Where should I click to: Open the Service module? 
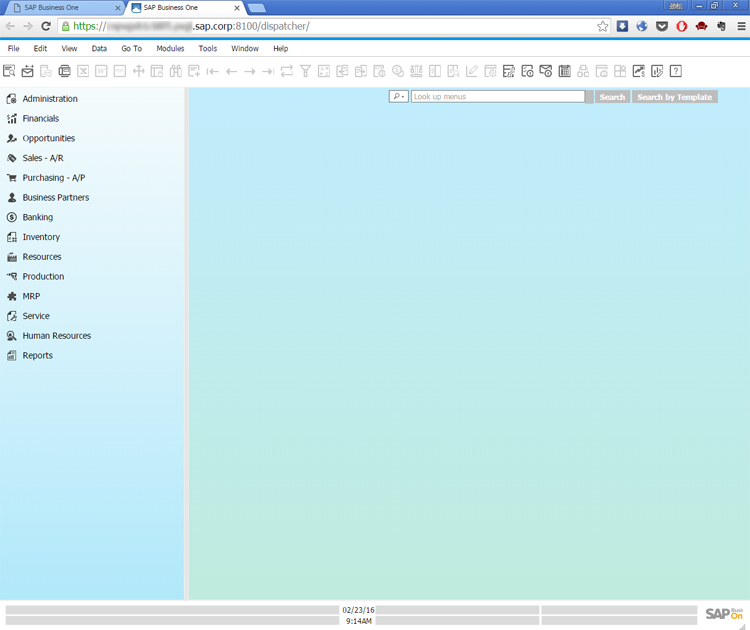pos(36,316)
